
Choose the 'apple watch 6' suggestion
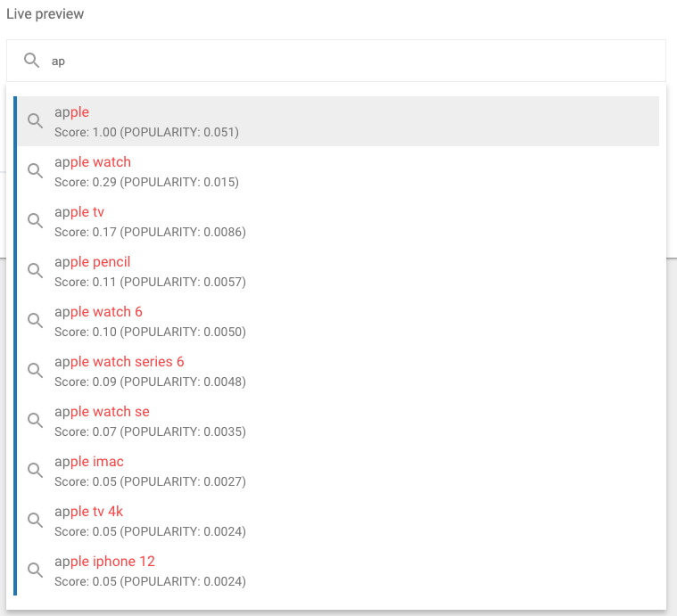[338, 321]
